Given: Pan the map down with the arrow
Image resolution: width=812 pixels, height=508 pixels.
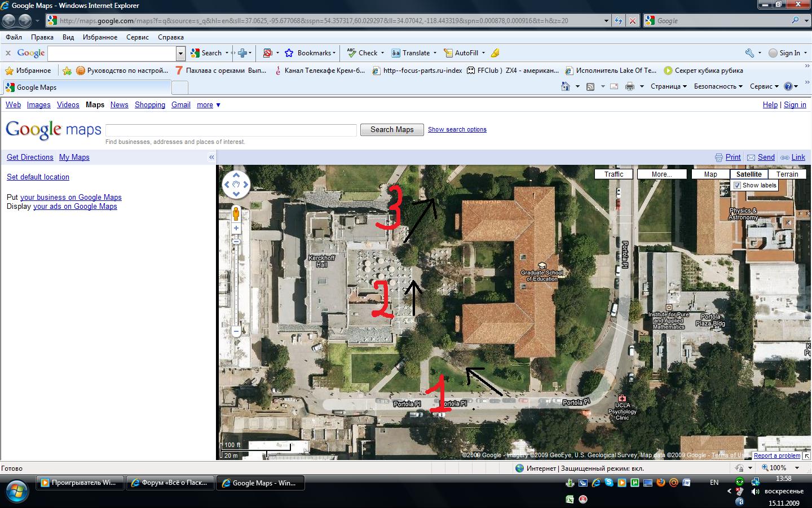Looking at the screenshot, I should click(236, 194).
